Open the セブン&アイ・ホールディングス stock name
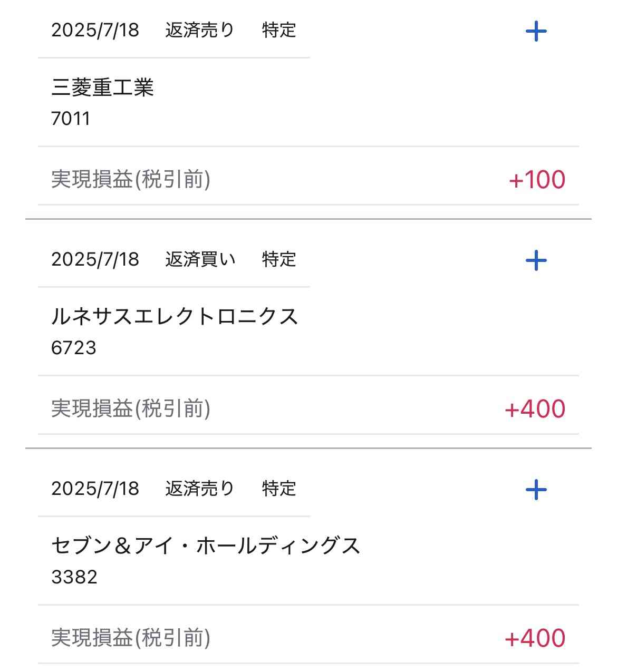This screenshot has width=617, height=672. point(206,546)
